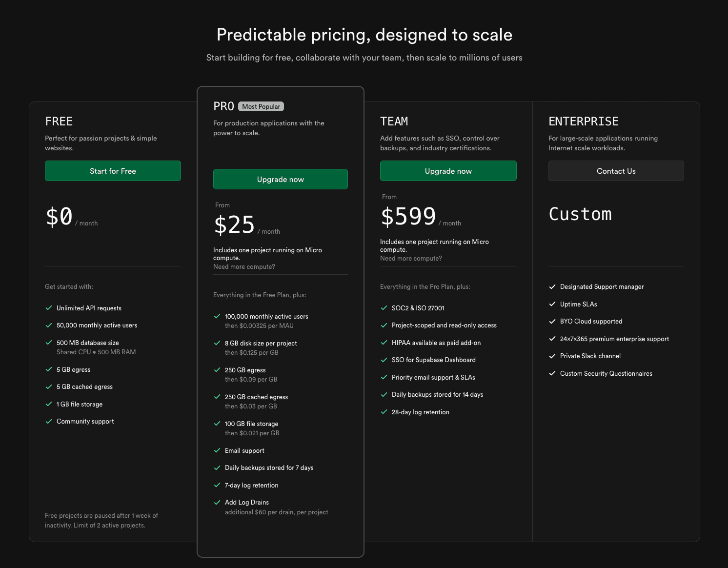Click the "Contact Us" button
The width and height of the screenshot is (728, 568).
616,171
